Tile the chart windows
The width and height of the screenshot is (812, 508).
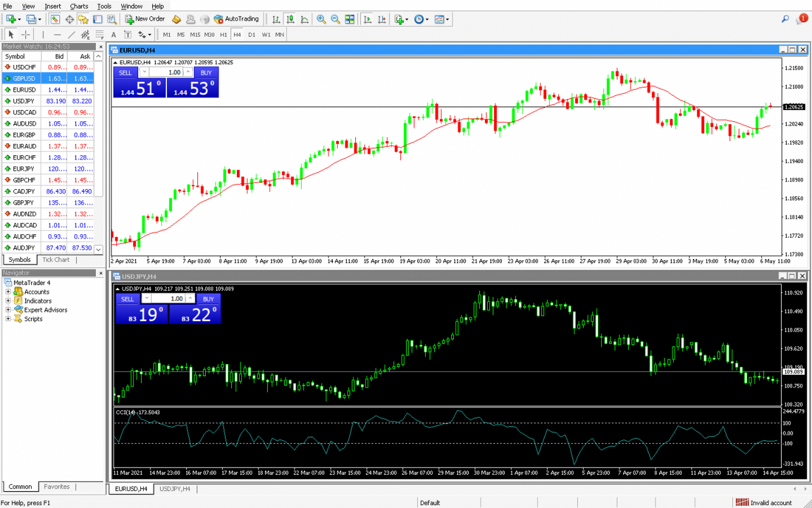[350, 19]
